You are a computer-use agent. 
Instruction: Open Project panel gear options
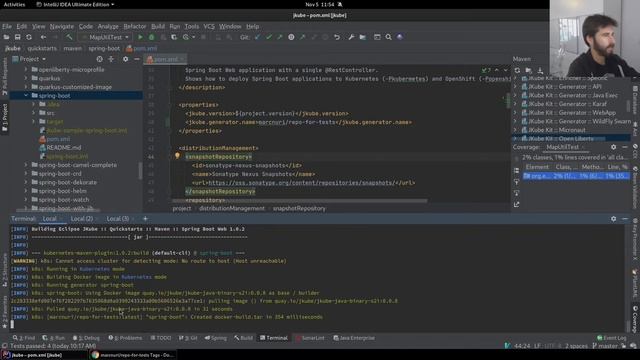point(125,59)
